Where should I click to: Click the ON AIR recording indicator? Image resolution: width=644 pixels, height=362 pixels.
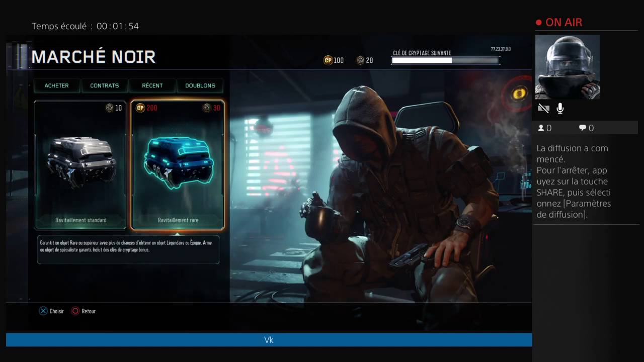point(559,23)
